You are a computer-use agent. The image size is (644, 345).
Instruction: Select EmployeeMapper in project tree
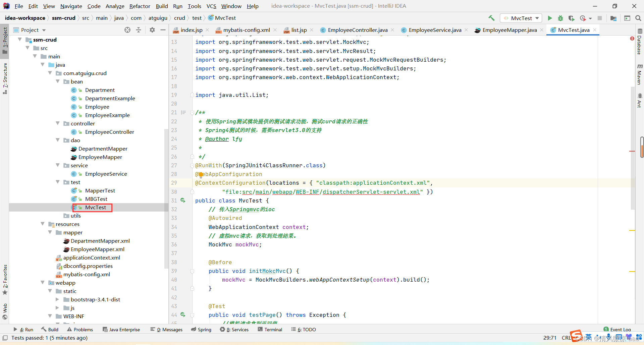point(100,157)
